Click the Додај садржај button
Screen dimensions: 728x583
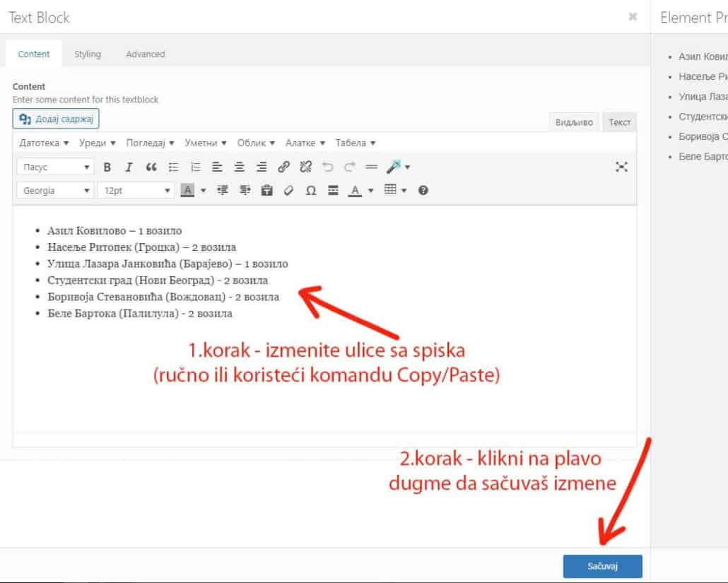[x=56, y=119]
